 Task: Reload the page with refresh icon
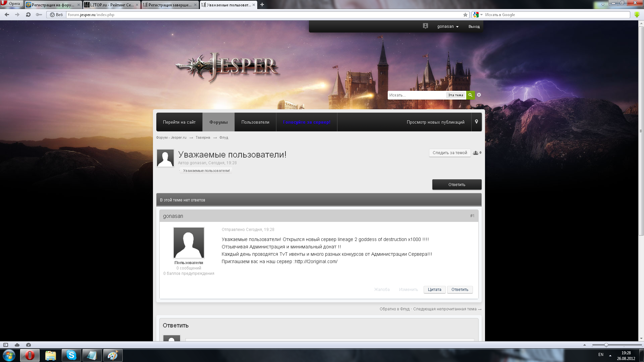28,15
